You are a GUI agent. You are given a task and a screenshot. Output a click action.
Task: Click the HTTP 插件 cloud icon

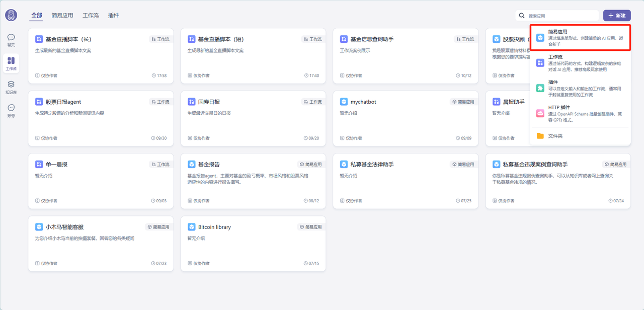pyautogui.click(x=540, y=113)
